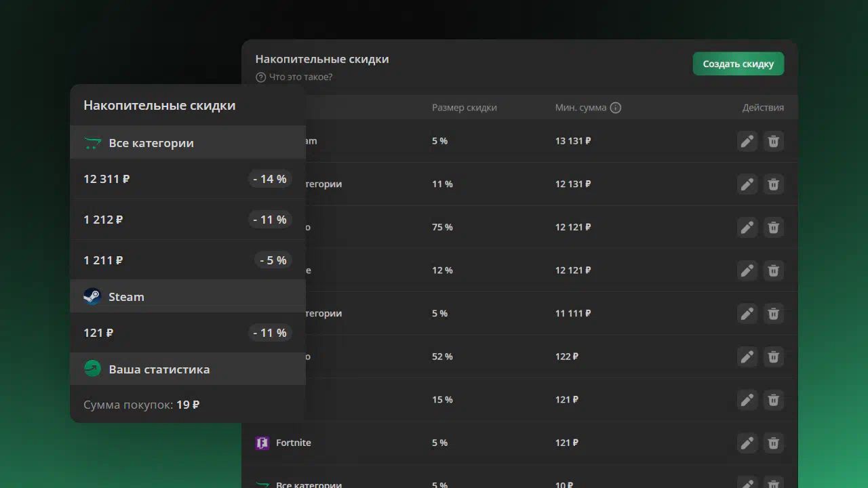Click the Создать скидку button
868x488 pixels.
point(738,64)
